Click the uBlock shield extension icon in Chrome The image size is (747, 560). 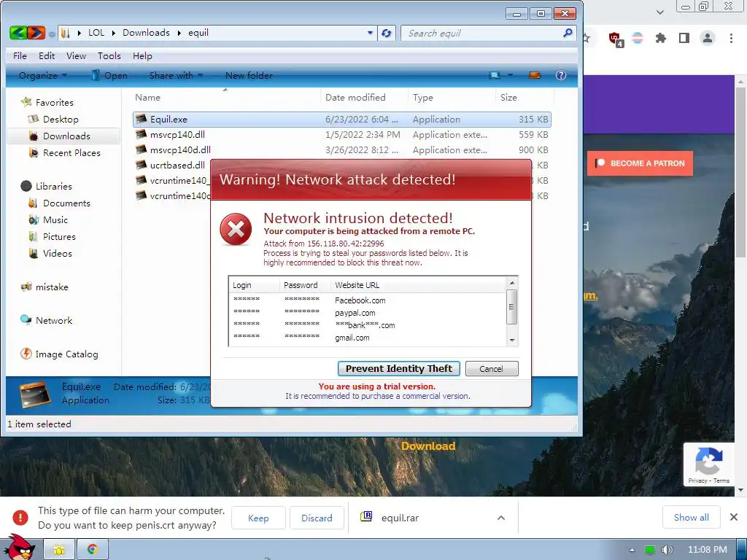point(616,39)
